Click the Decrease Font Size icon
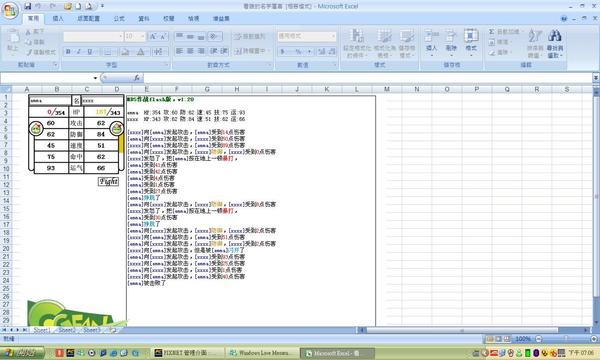The width and height of the screenshot is (600, 360). coord(163,36)
